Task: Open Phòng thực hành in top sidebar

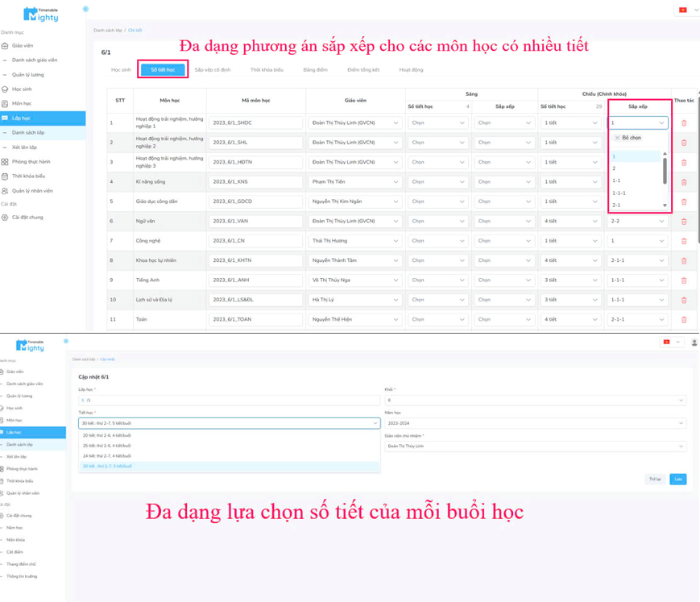Action: click(x=32, y=162)
